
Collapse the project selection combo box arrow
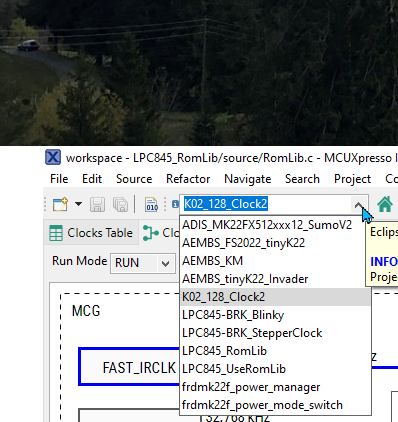pos(358,204)
